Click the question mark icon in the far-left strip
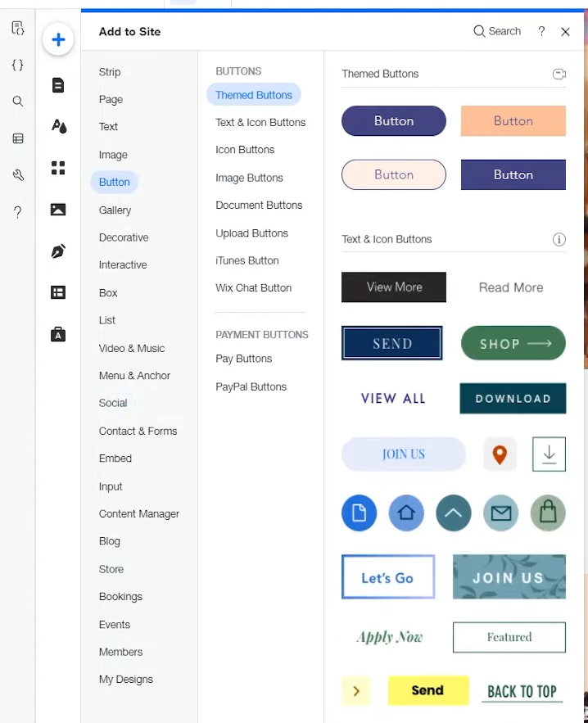 coord(17,212)
